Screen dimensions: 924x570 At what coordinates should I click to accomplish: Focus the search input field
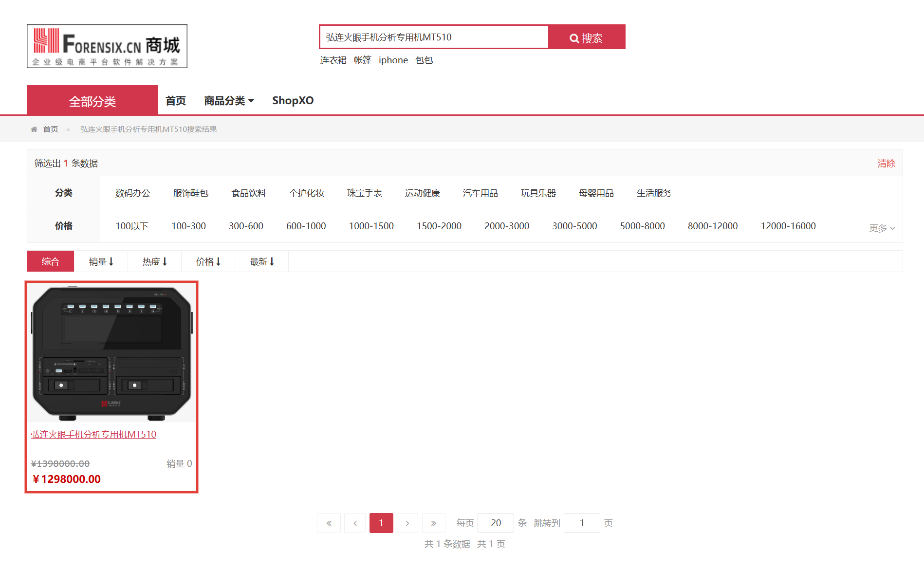coord(434,37)
